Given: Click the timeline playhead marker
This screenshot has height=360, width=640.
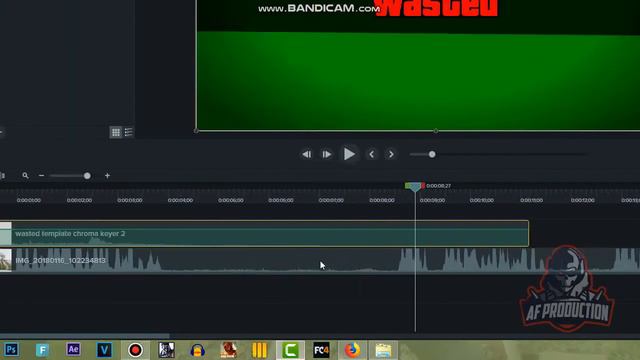Looking at the screenshot, I should 415,188.
